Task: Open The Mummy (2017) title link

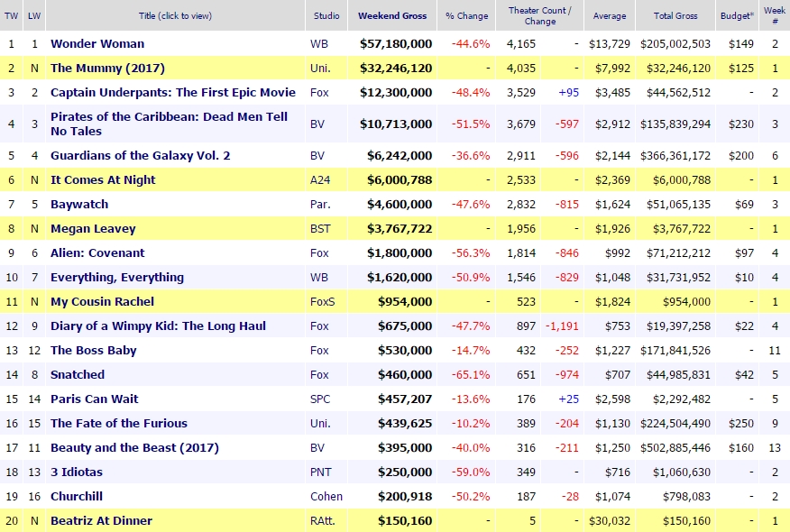Action: coord(107,68)
